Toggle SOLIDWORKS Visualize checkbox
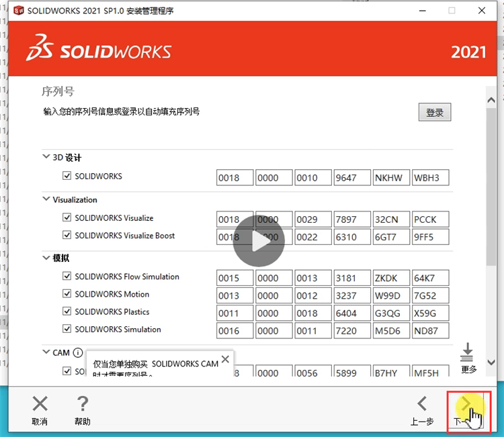 67,217
